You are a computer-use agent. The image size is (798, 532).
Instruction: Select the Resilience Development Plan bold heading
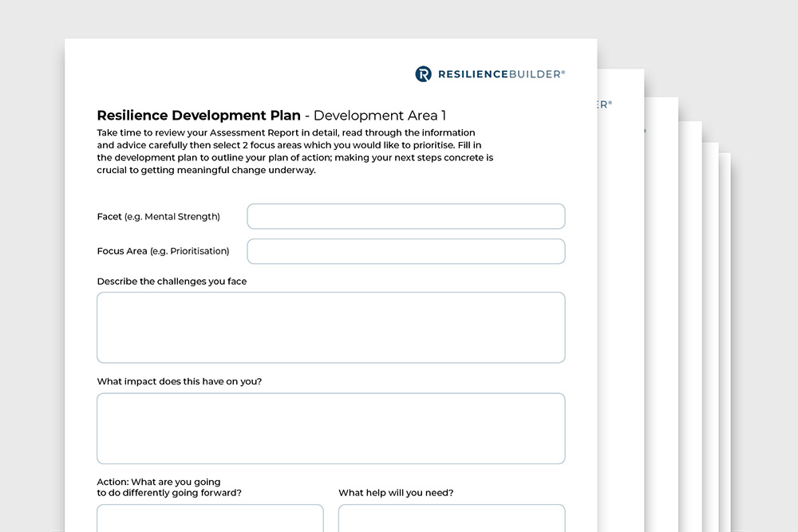pos(199,116)
